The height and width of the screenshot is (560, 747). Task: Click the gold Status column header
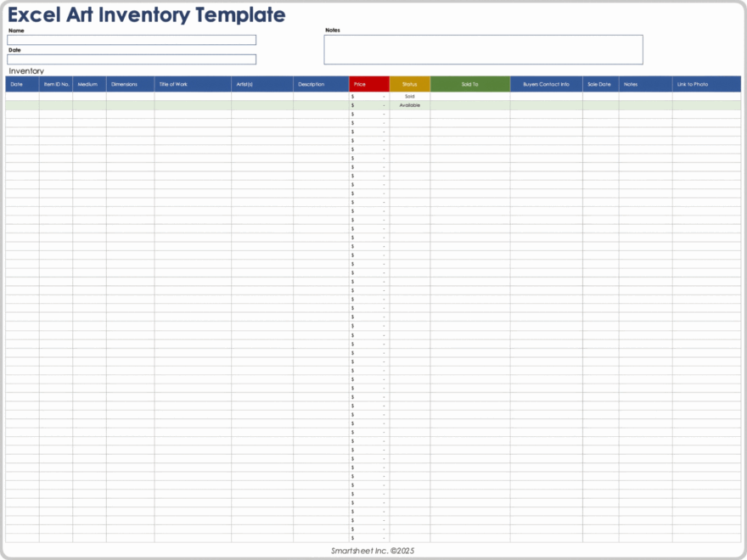(410, 84)
